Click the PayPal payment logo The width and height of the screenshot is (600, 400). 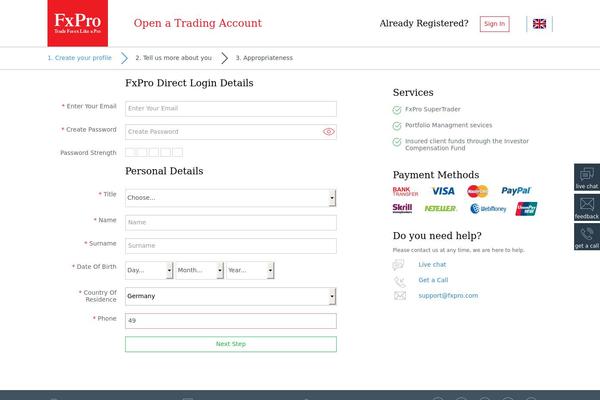[x=515, y=191]
